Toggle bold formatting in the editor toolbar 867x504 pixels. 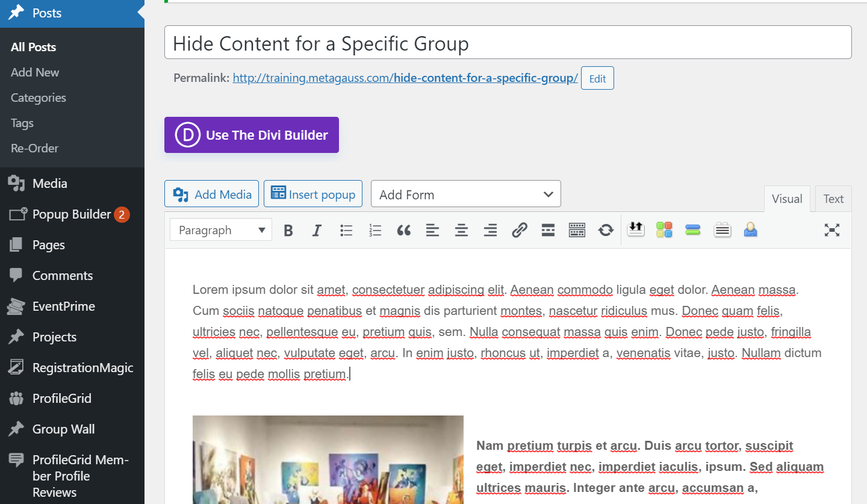pos(288,230)
